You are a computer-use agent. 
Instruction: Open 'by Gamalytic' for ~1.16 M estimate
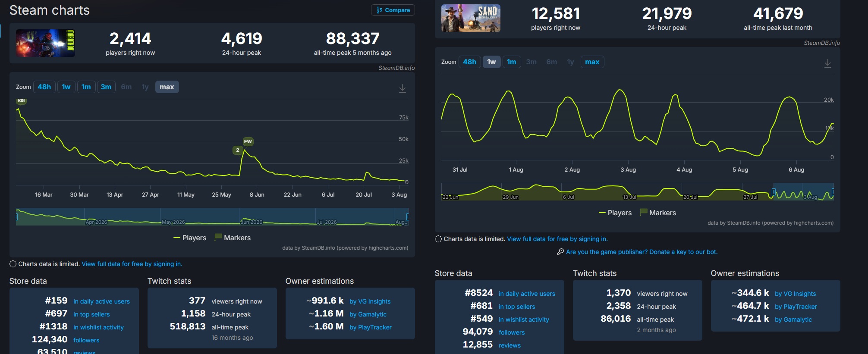(368, 314)
